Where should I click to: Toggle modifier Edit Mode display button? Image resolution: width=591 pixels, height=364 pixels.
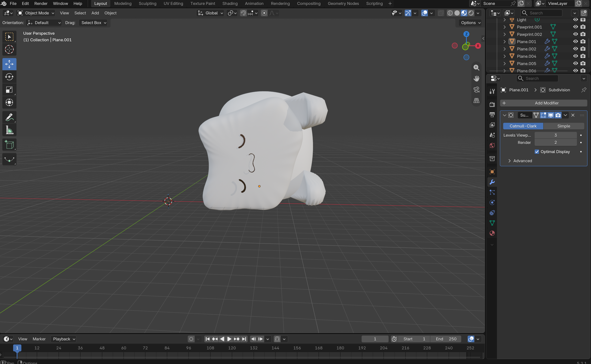click(x=543, y=115)
